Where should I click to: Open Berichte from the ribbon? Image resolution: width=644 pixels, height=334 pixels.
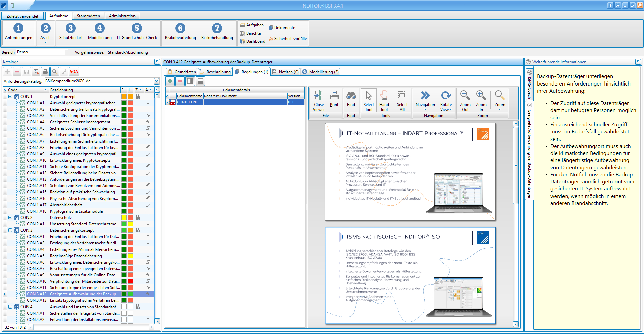250,33
